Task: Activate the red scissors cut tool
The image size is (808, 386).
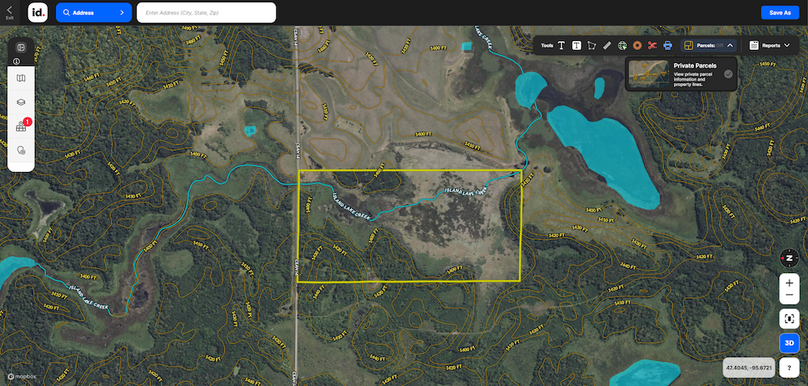Action: [x=652, y=45]
